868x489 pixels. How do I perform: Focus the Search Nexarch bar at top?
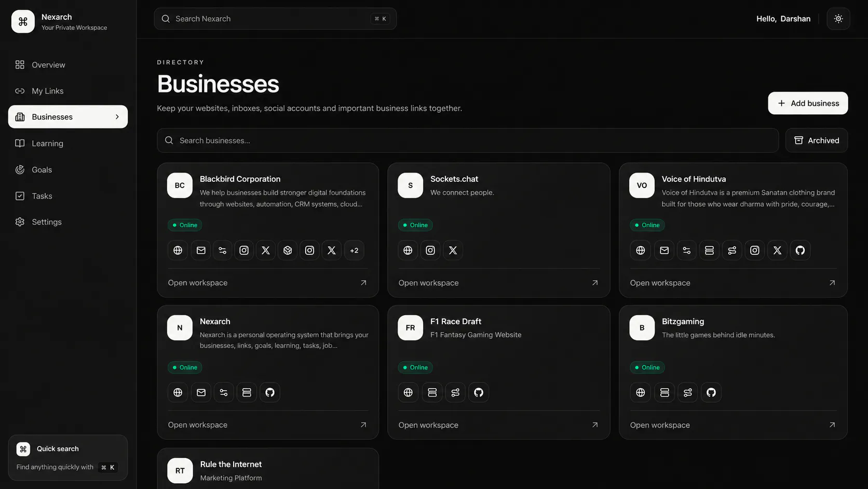(275, 19)
